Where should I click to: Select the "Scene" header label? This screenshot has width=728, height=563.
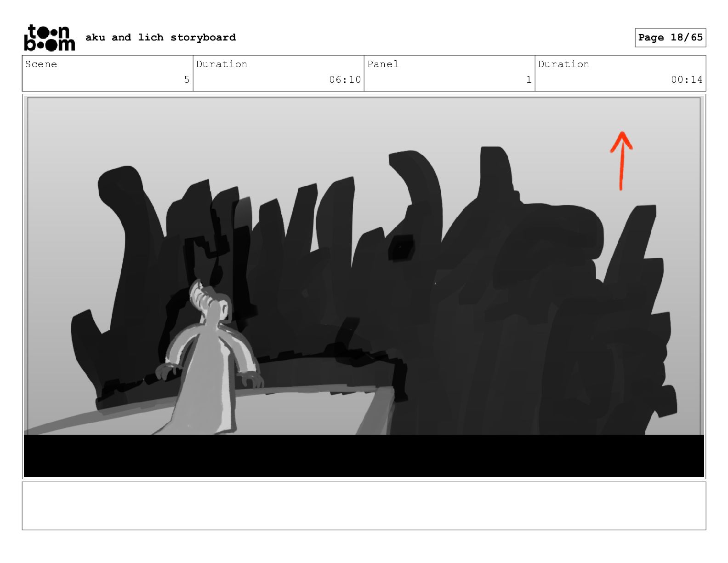coord(41,64)
